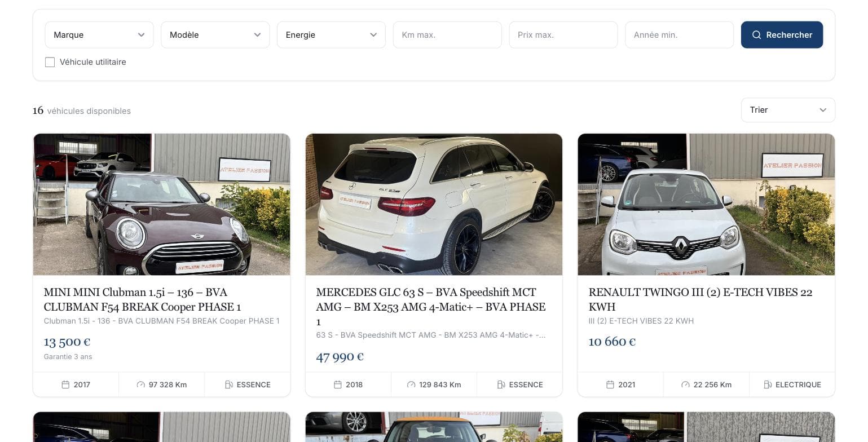The image size is (868, 442).
Task: Click the III (2) E-TECH VIBES subtitle
Action: coord(641,321)
